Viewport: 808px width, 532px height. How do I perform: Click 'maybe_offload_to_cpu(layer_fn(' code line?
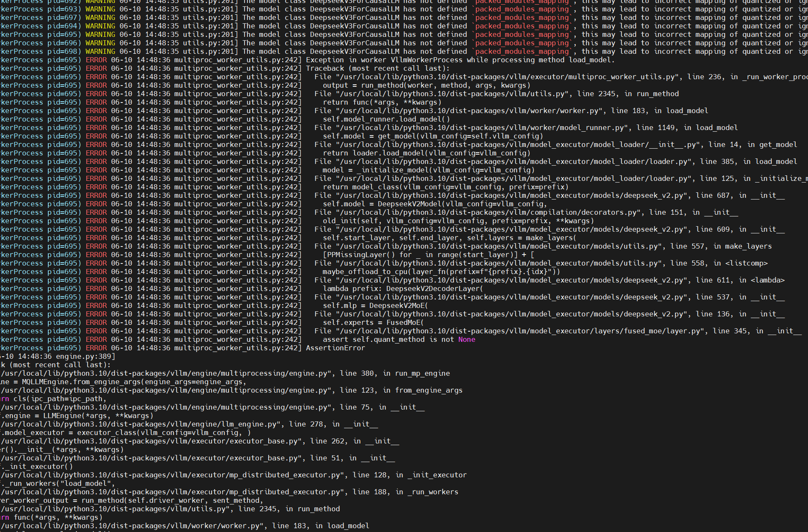(441, 272)
